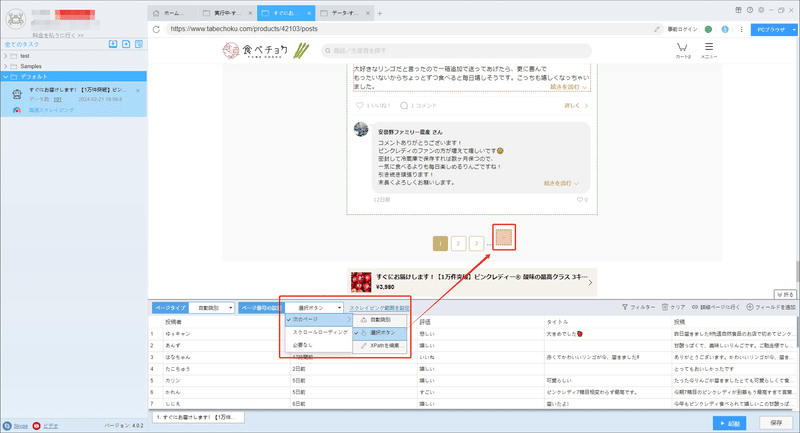Expand the 続きを読む in the review
Image resolution: width=800 pixels, height=433 pixels.
click(x=569, y=87)
